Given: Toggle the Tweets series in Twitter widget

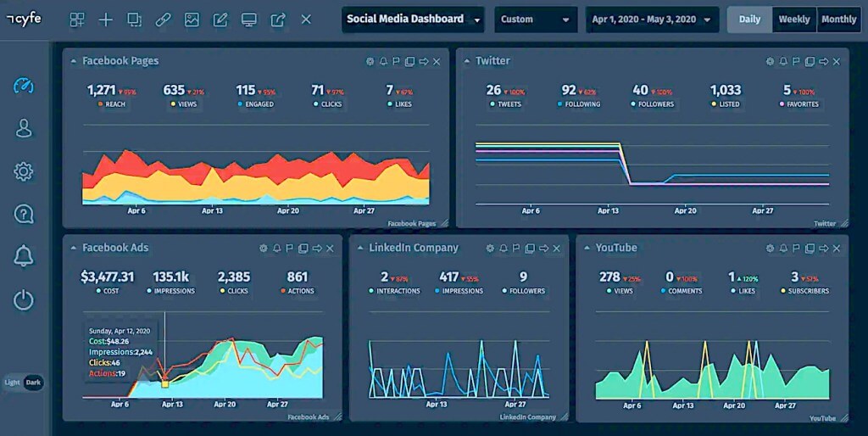Looking at the screenshot, I should coord(505,103).
